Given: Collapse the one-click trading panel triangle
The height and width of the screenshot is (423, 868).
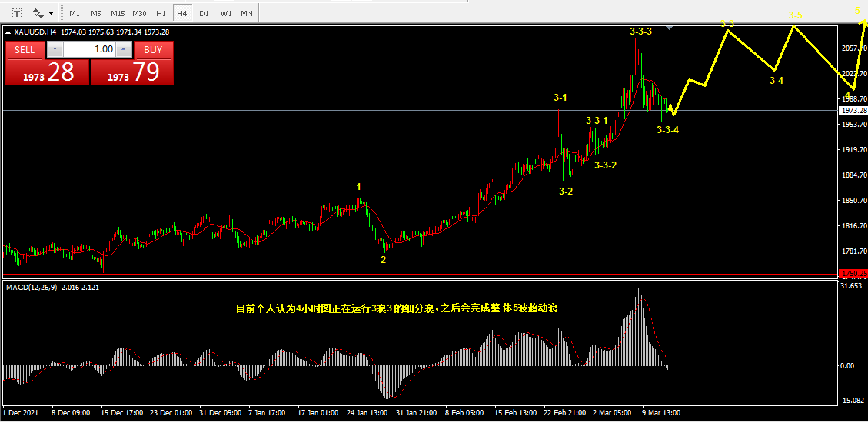Looking at the screenshot, I should [x=8, y=32].
